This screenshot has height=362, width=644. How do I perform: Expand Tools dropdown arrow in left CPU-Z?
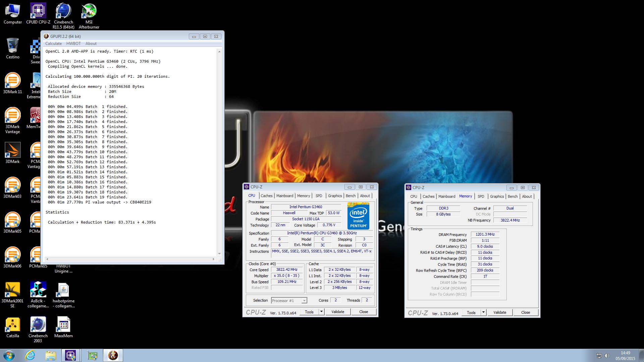[321, 312]
